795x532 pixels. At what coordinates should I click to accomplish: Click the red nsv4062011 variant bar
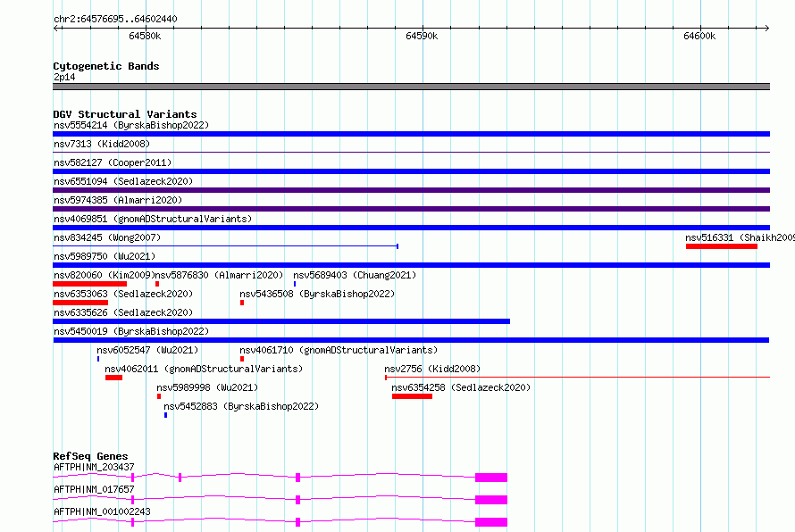113,378
